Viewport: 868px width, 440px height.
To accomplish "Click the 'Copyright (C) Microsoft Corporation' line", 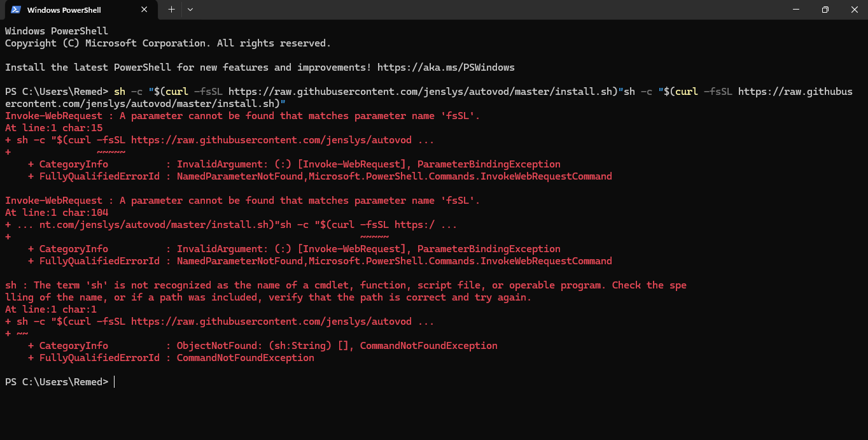I will pyautogui.click(x=167, y=43).
